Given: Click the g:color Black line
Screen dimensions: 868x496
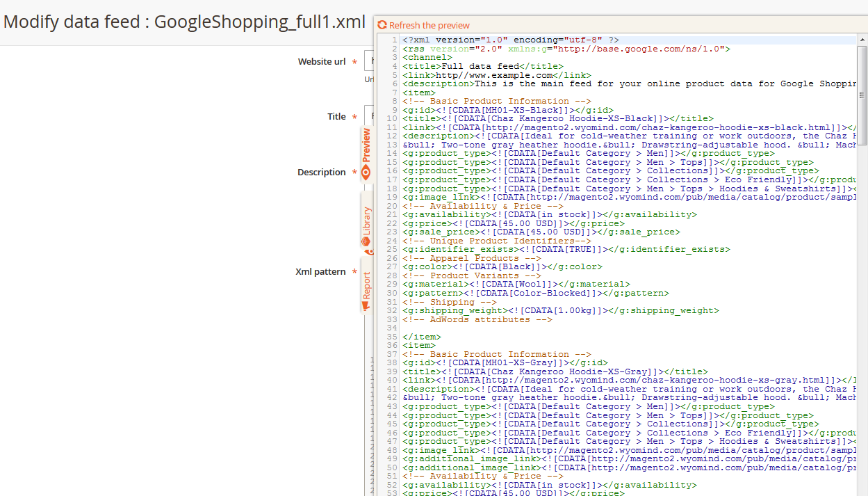Looking at the screenshot, I should (x=502, y=266).
